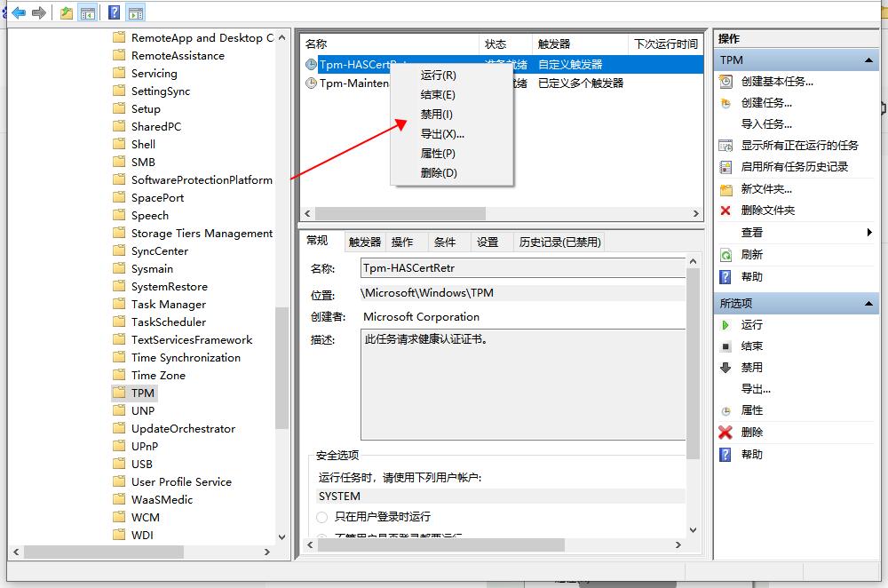888x588 pixels.
Task: Toggle the console tree pane toolbar icon
Action: click(x=87, y=12)
